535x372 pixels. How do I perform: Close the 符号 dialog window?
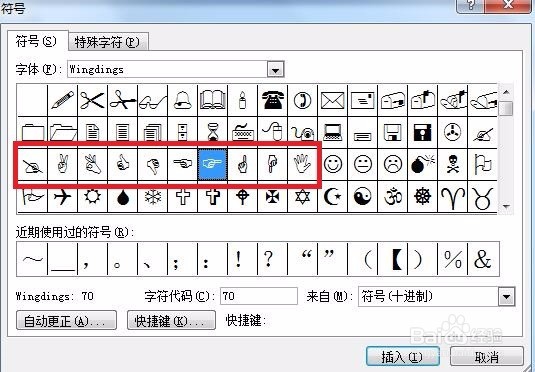(509, 5)
